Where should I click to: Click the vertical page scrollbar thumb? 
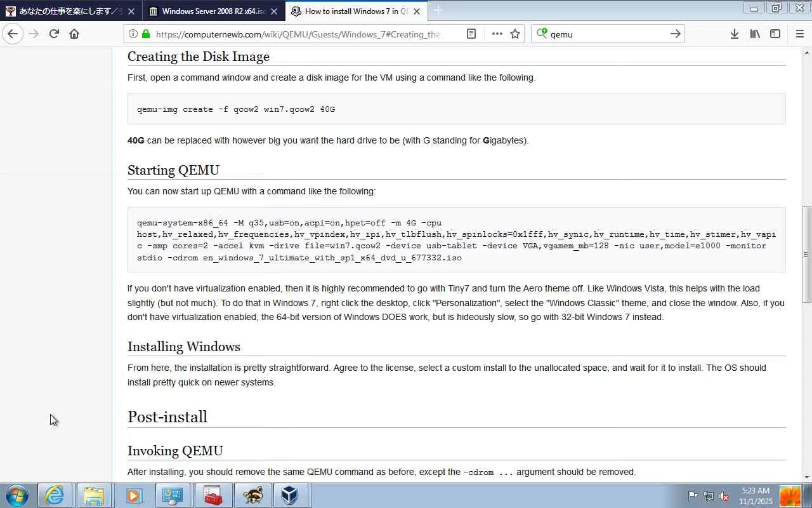tap(807, 254)
